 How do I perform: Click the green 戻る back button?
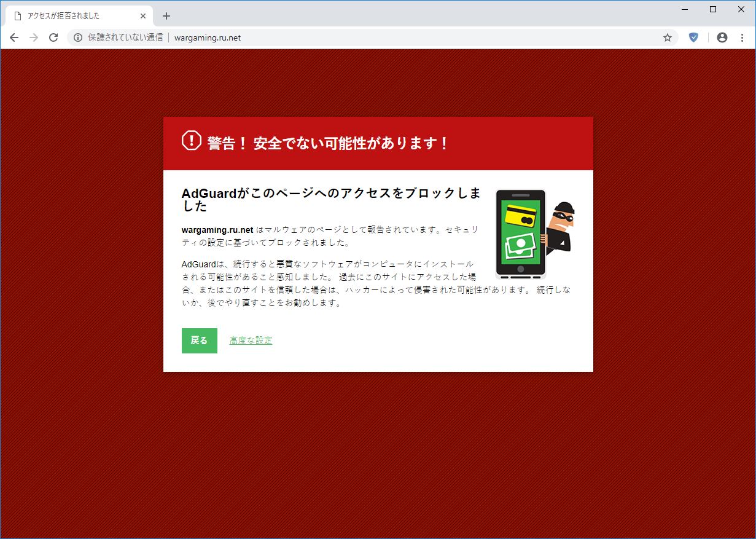click(199, 340)
